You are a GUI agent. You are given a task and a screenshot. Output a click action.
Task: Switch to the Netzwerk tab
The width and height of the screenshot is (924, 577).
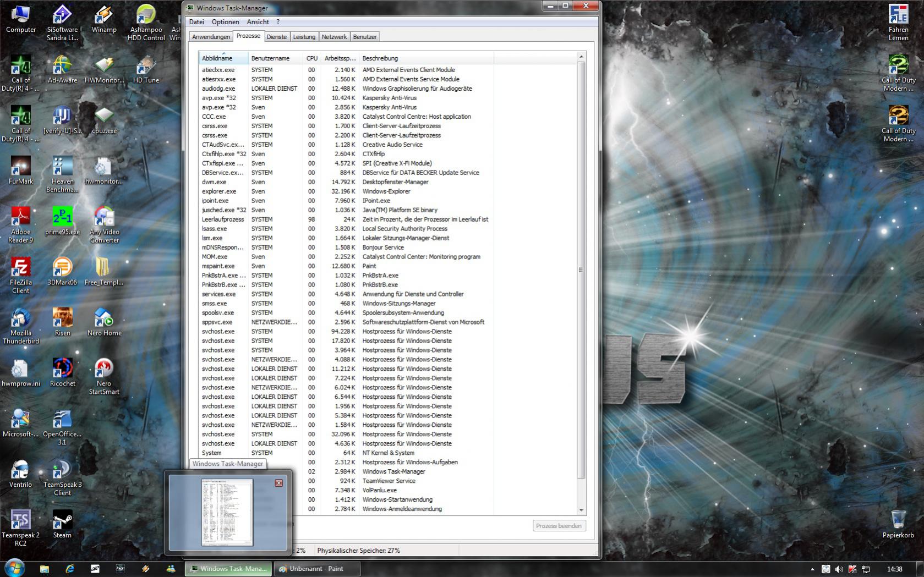tap(334, 37)
